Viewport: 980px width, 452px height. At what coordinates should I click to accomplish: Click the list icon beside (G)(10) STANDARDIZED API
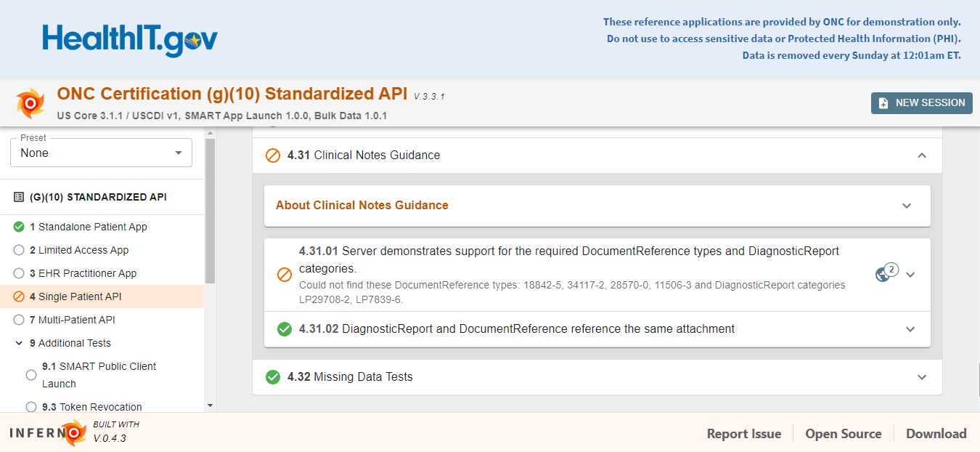point(19,197)
